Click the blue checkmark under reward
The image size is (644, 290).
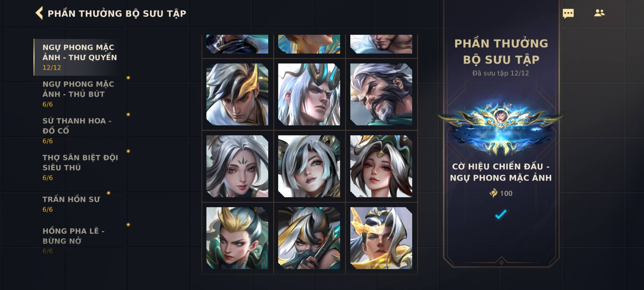[x=501, y=214]
